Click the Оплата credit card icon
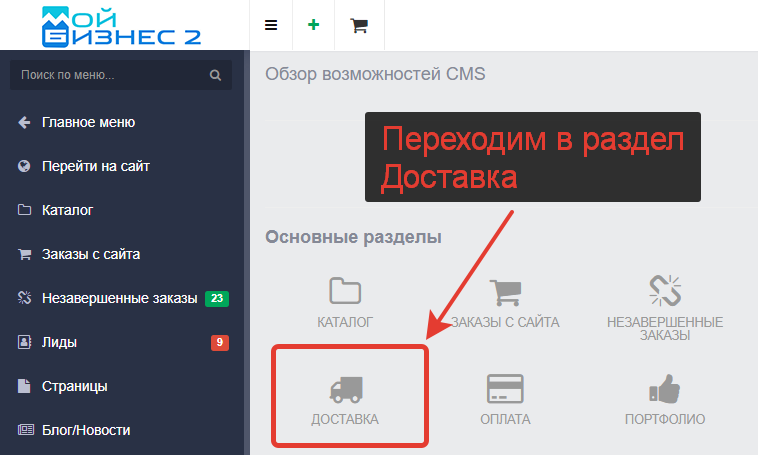 505,389
